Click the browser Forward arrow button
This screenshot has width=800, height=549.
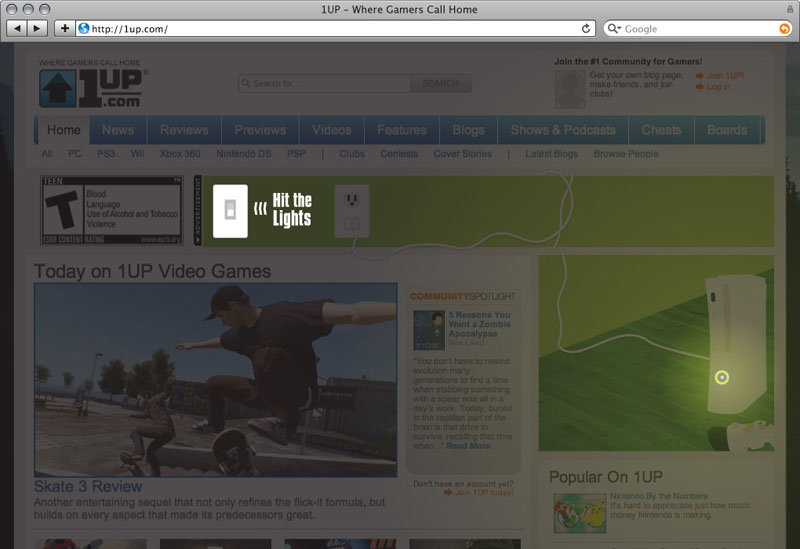point(37,28)
